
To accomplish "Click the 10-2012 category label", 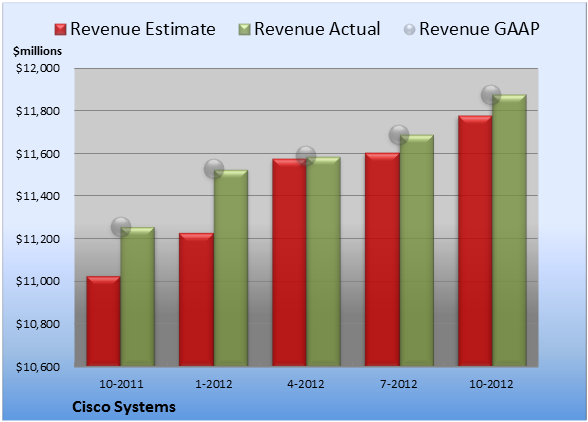I will click(x=491, y=384).
